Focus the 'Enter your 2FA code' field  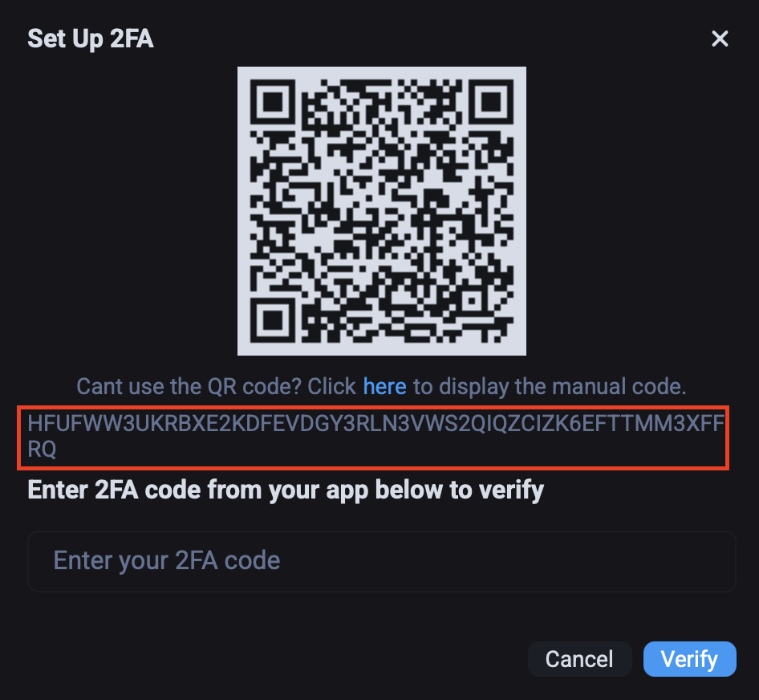[381, 561]
